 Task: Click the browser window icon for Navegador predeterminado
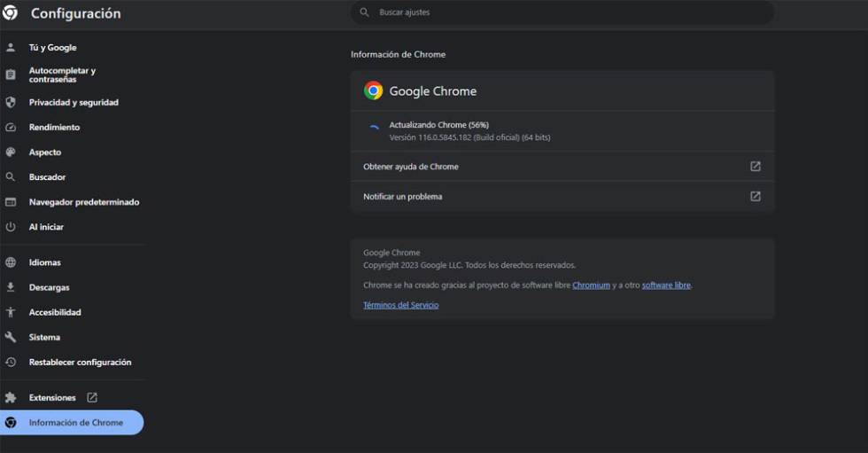click(11, 201)
